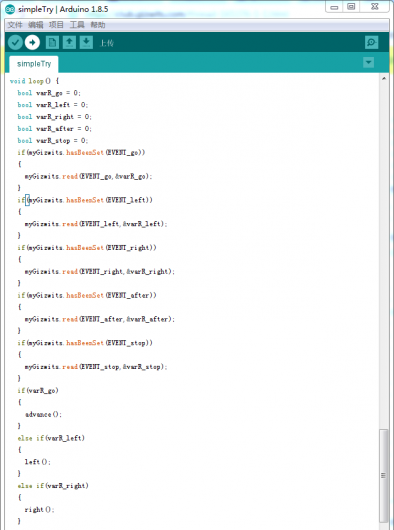Click the 'left();' call
This screenshot has width=394, height=530.
tap(38, 462)
